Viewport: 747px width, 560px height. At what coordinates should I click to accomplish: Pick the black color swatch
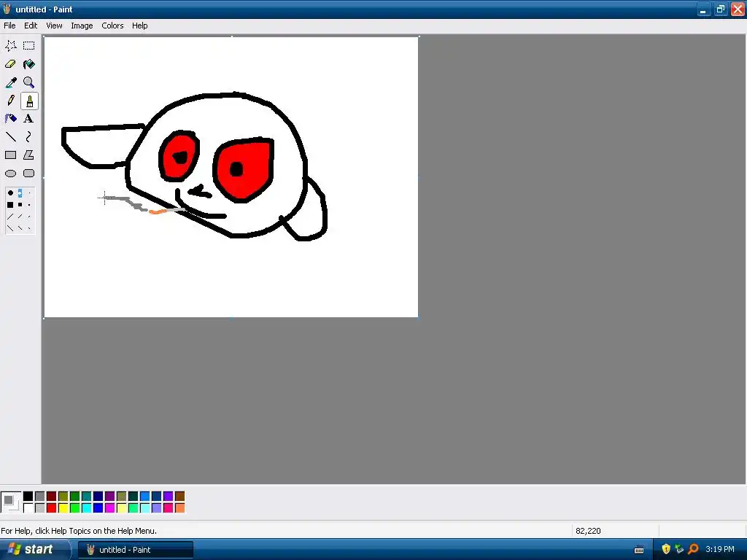click(x=28, y=497)
